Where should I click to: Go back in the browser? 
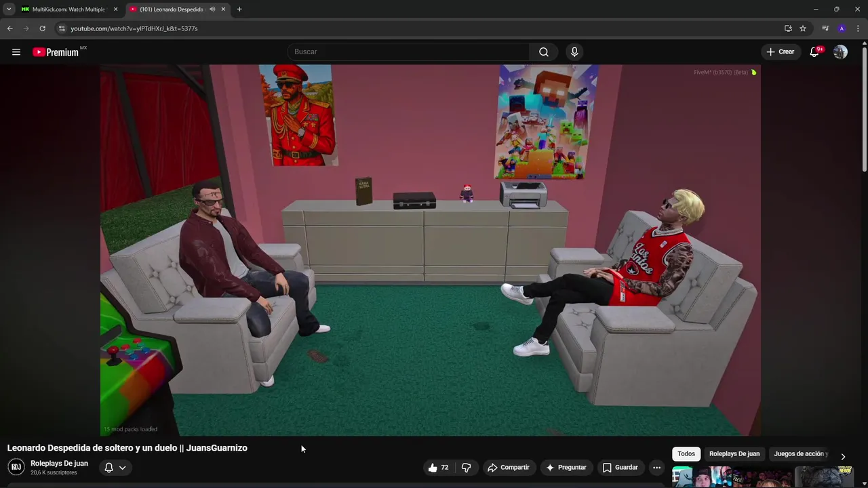point(9,28)
